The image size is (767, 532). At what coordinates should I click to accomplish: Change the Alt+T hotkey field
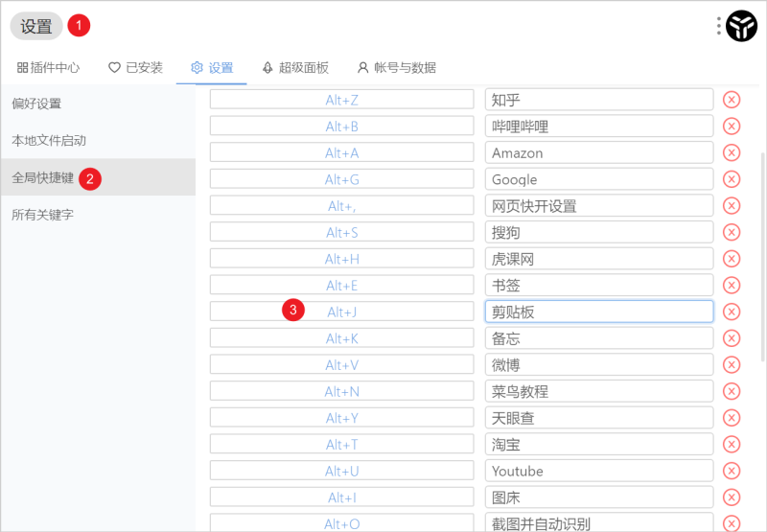[342, 444]
